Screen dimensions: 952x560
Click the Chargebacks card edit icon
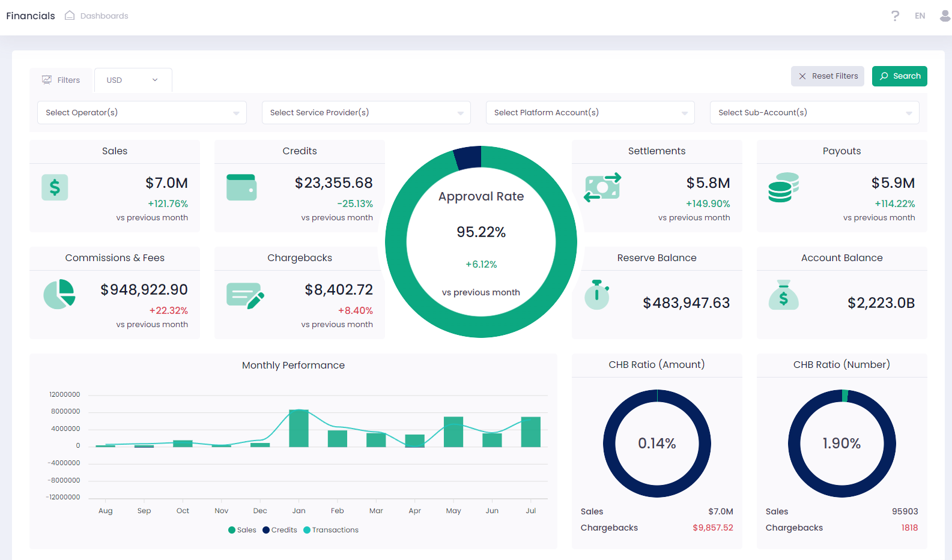[x=245, y=295]
